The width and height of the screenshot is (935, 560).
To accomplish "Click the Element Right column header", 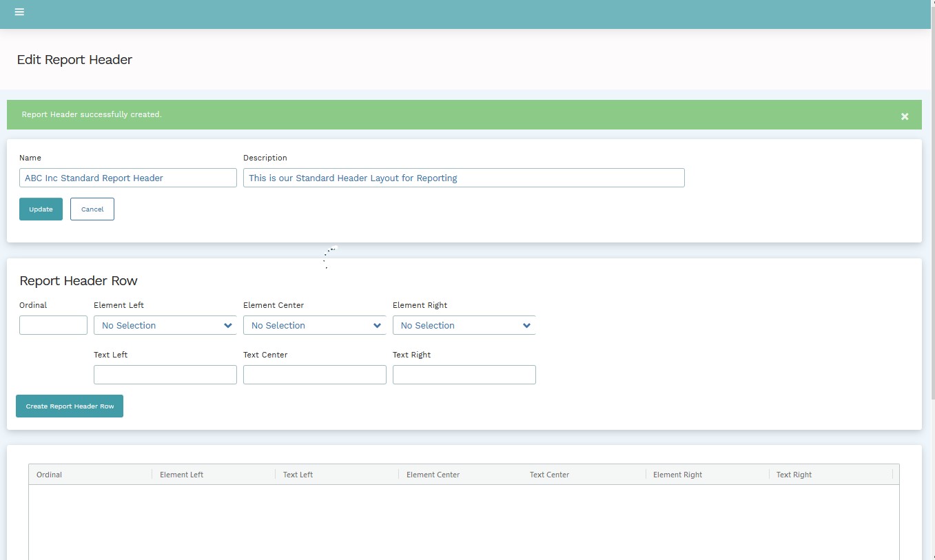I will (677, 475).
